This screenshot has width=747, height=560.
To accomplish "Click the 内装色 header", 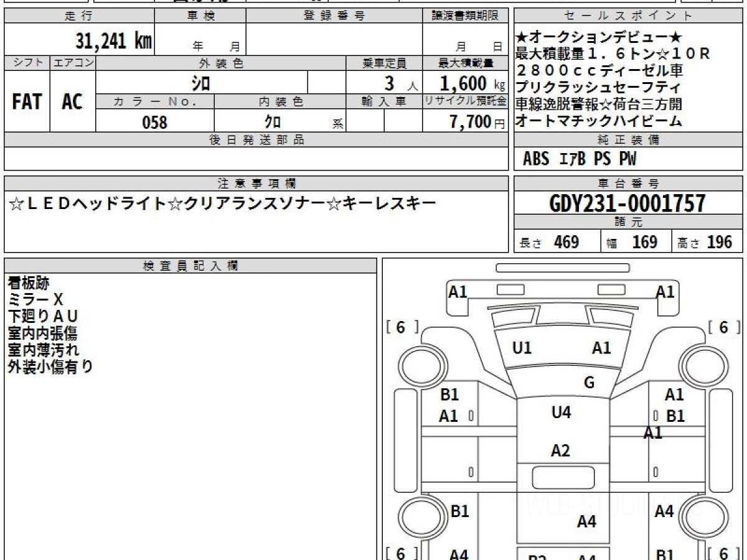I will tap(280, 102).
